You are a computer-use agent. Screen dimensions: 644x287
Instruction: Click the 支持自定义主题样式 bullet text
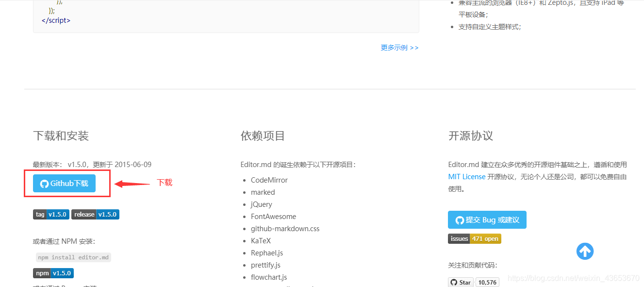[490, 27]
